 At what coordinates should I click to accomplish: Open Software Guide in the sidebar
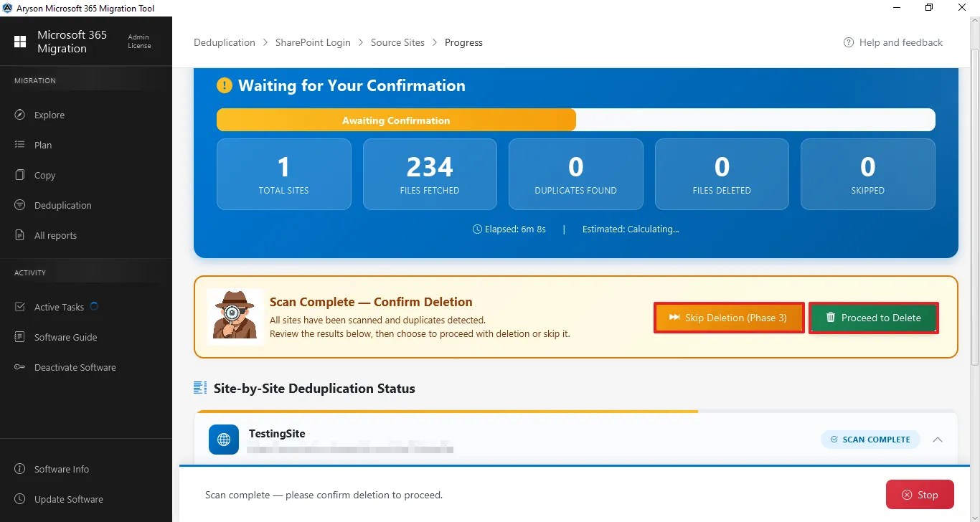[x=86, y=337]
